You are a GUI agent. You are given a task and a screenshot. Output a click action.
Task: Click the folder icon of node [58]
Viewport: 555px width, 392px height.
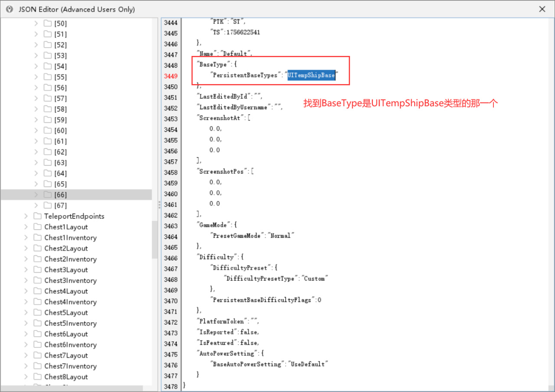point(48,109)
